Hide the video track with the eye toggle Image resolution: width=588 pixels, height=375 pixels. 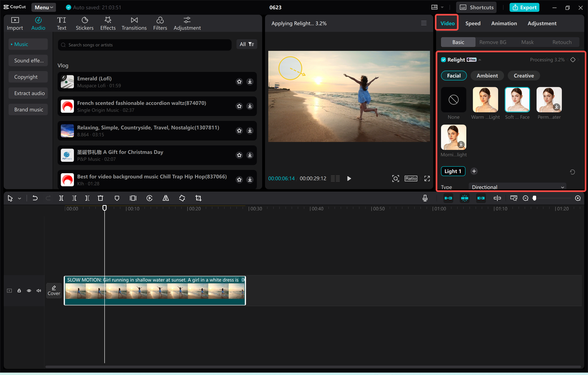click(28, 290)
